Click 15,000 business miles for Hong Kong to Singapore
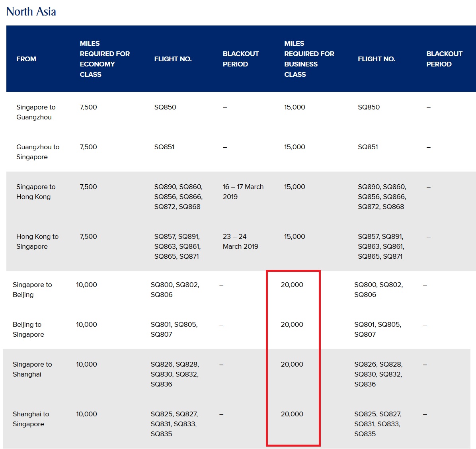The height and width of the screenshot is (449, 476). (x=295, y=237)
